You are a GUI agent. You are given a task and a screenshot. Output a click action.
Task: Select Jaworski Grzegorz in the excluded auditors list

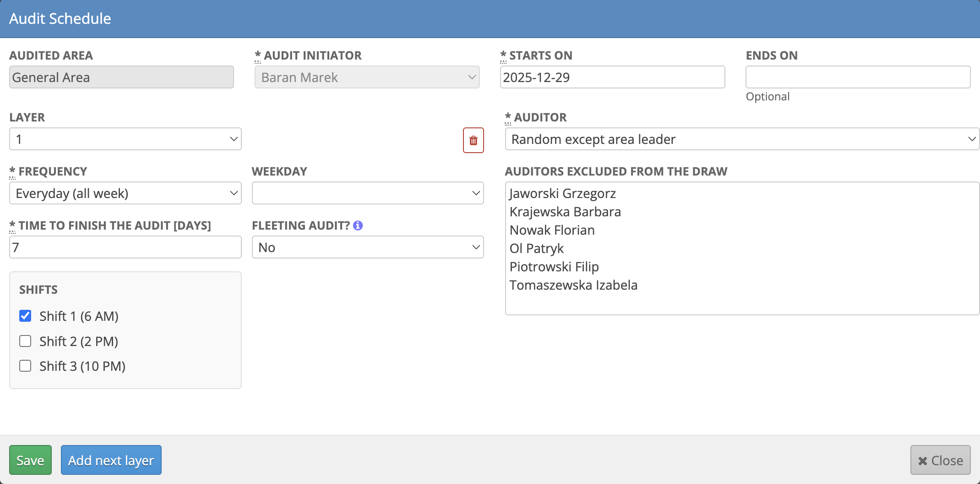[x=563, y=193]
